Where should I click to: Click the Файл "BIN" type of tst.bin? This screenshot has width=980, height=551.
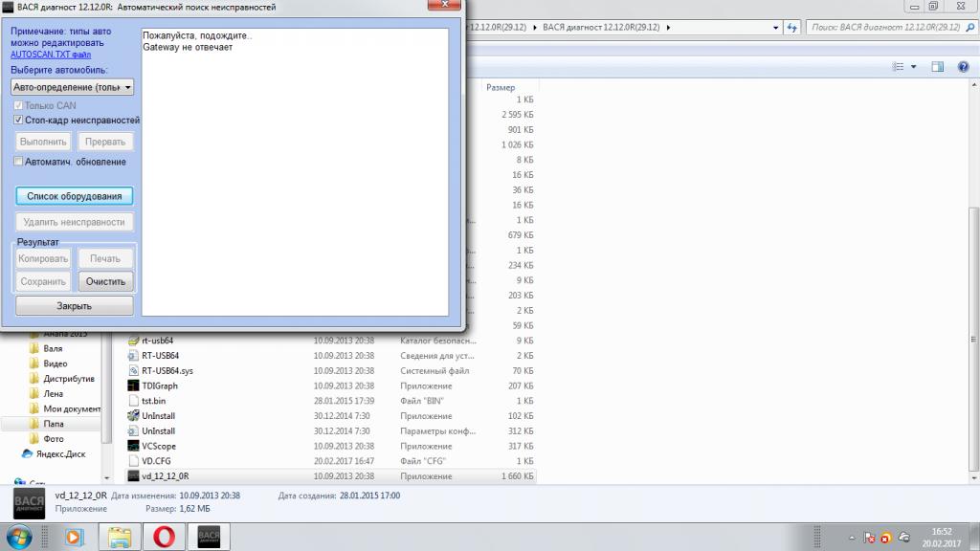(422, 401)
